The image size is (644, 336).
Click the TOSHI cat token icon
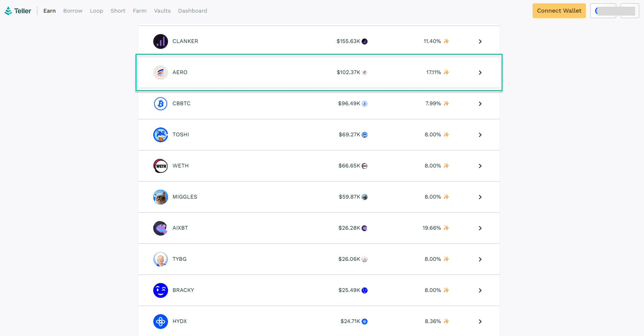click(x=161, y=135)
